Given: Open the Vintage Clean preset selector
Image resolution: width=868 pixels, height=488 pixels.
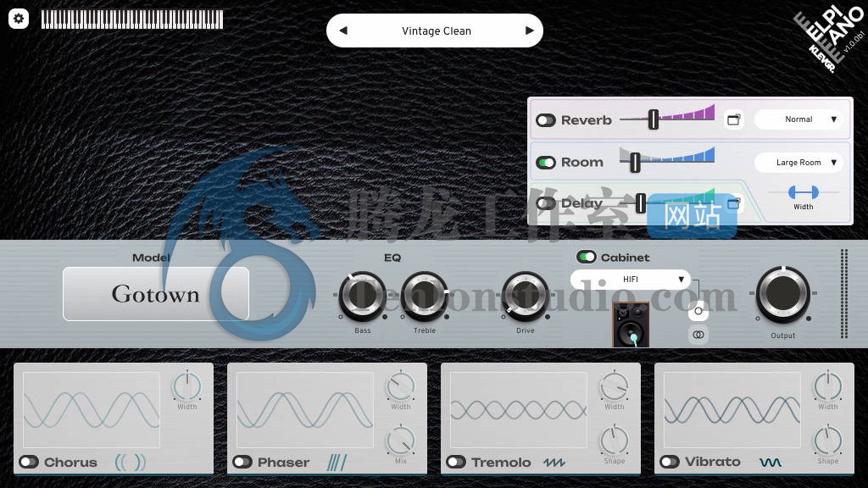Looking at the screenshot, I should point(435,30).
